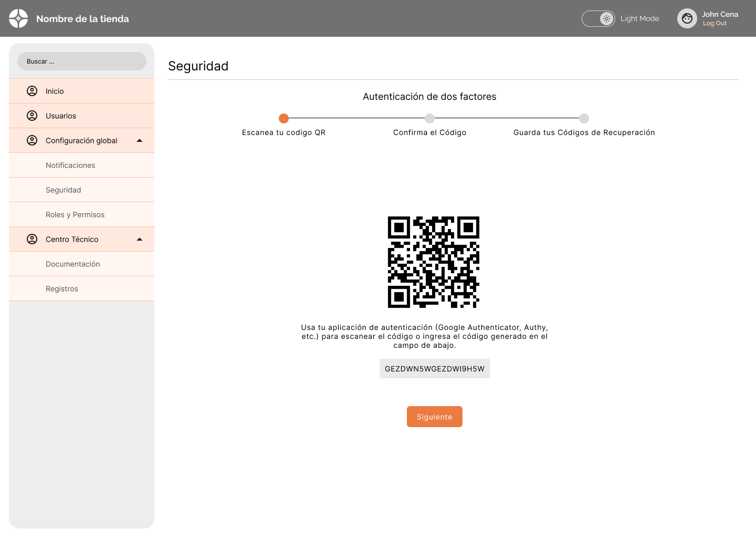
Task: Click the Buscar search field
Action: (82, 61)
